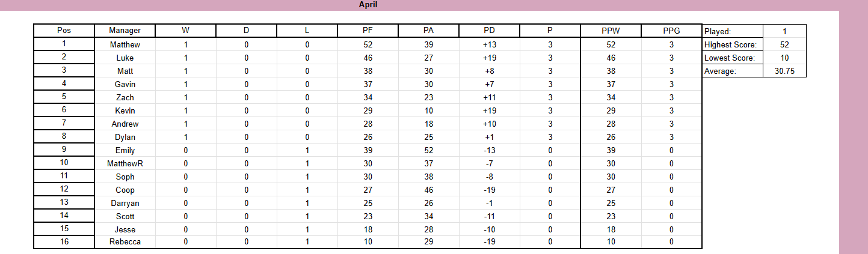This screenshot has width=868, height=254.
Task: Select the cell containing Luke
Action: click(x=125, y=58)
